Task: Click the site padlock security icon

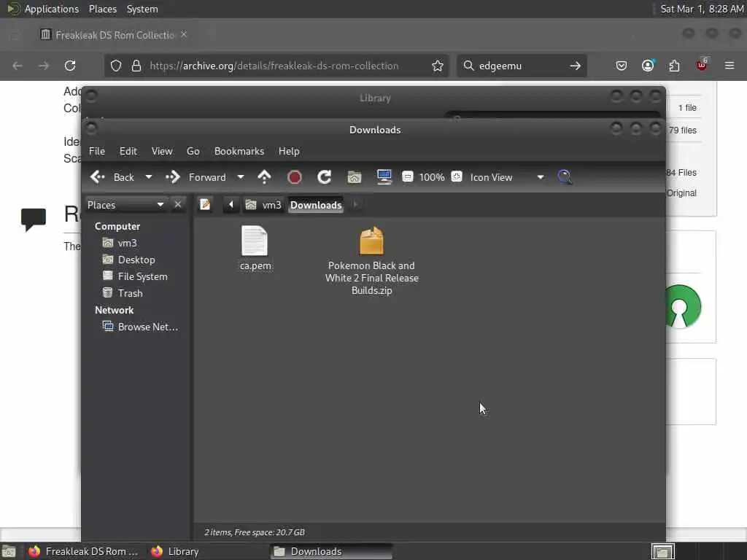Action: (136, 66)
